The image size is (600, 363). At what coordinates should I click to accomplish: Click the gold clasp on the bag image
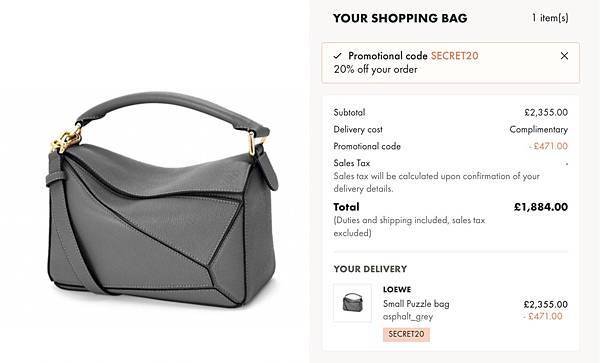pos(67,140)
